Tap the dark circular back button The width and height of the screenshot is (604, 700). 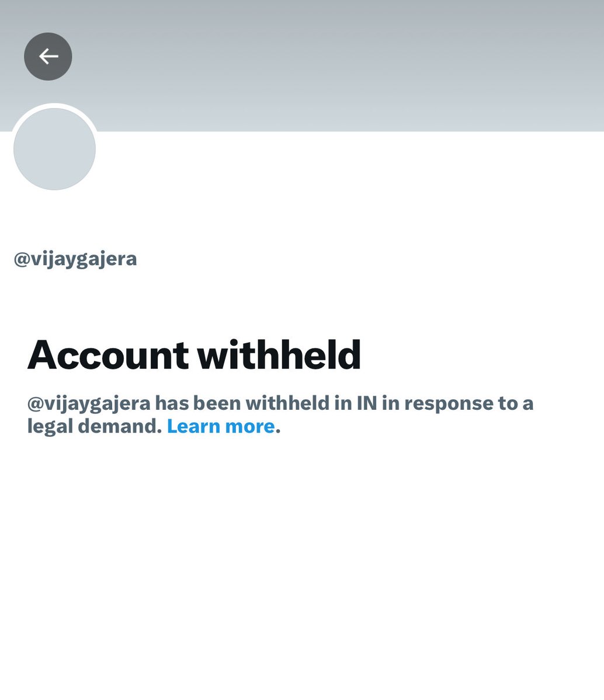pyautogui.click(x=48, y=57)
